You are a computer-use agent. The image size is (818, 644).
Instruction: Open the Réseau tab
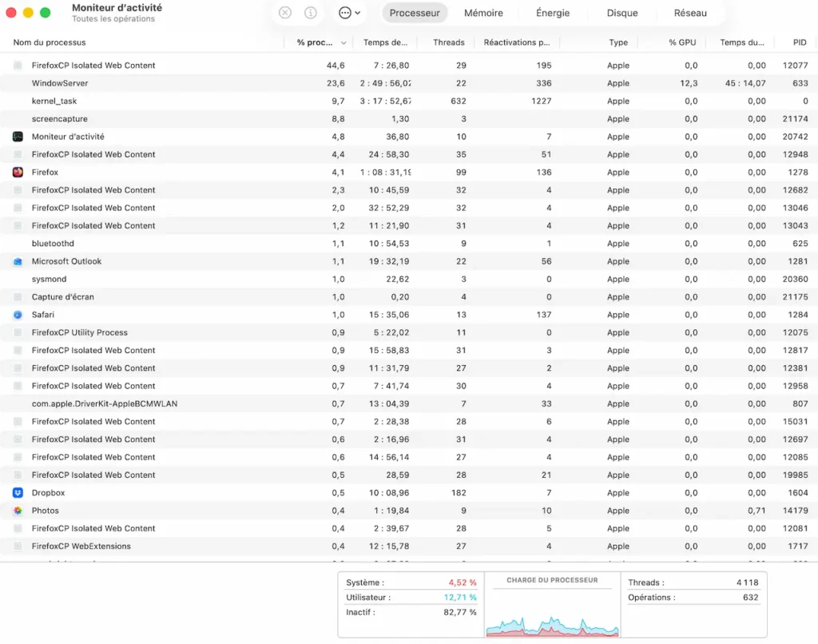tap(690, 13)
